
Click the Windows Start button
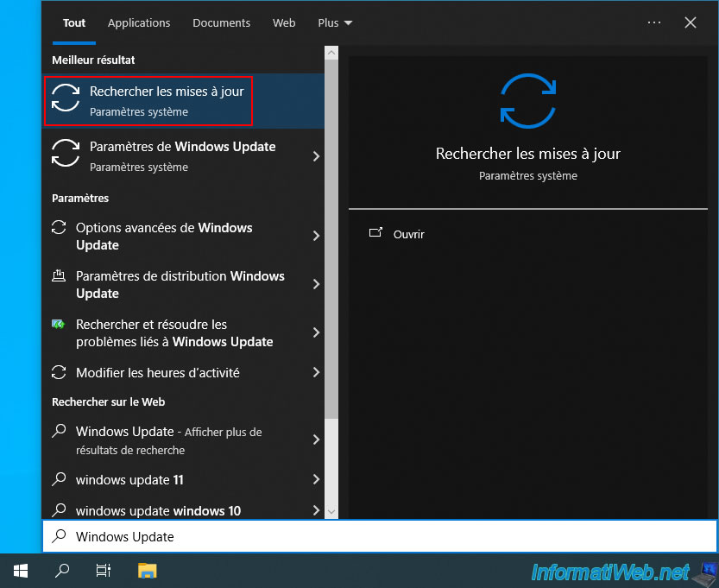pos(21,570)
